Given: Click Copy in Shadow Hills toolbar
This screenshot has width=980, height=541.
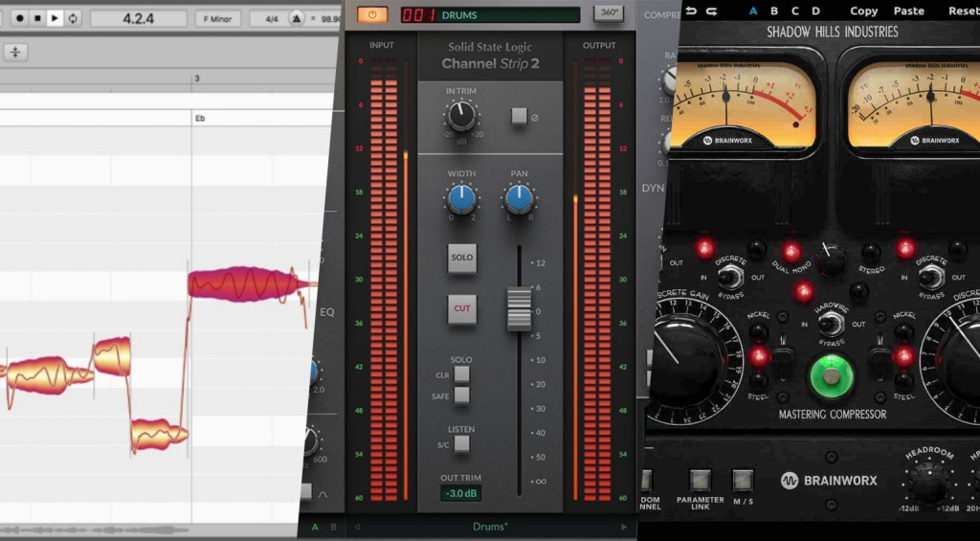Looking at the screenshot, I should click(x=864, y=11).
